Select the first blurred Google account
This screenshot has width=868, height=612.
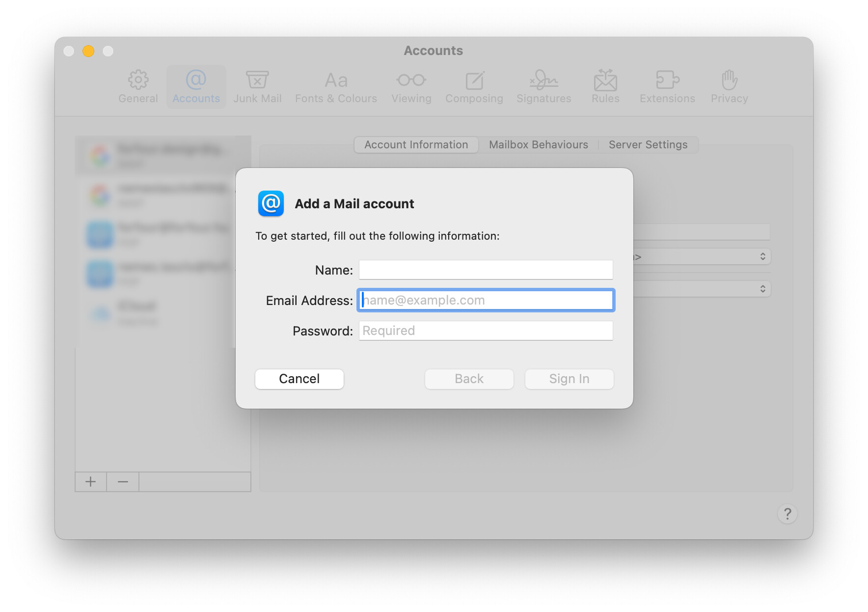(162, 156)
